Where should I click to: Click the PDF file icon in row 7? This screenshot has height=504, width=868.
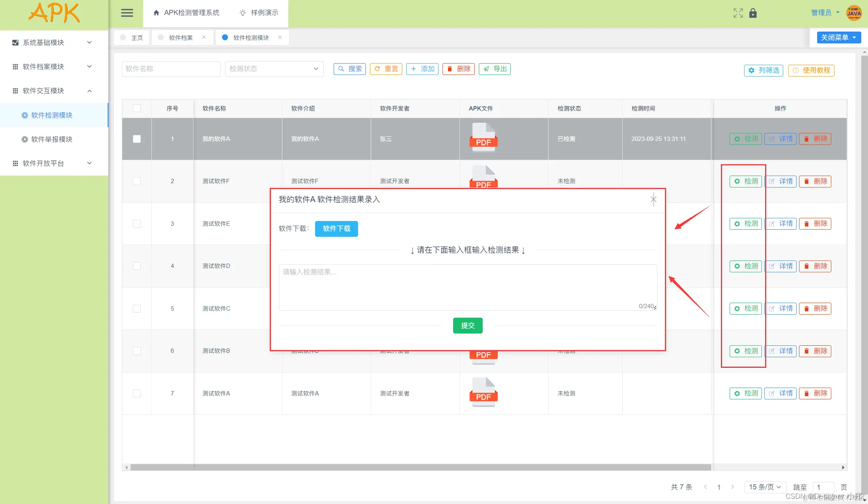pos(483,392)
